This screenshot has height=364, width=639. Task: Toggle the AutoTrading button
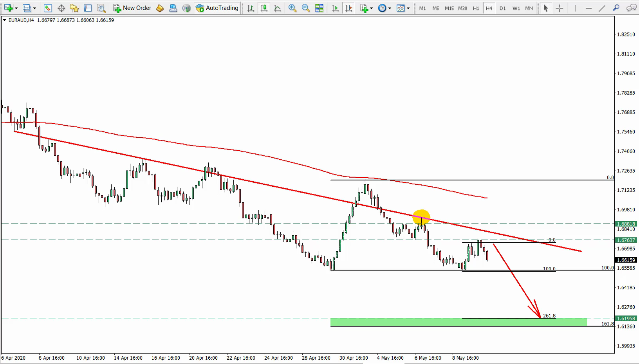click(217, 8)
